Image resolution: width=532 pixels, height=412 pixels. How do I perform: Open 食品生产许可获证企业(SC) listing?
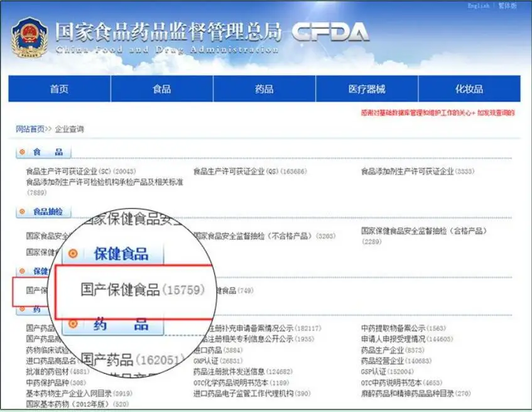[81, 171]
